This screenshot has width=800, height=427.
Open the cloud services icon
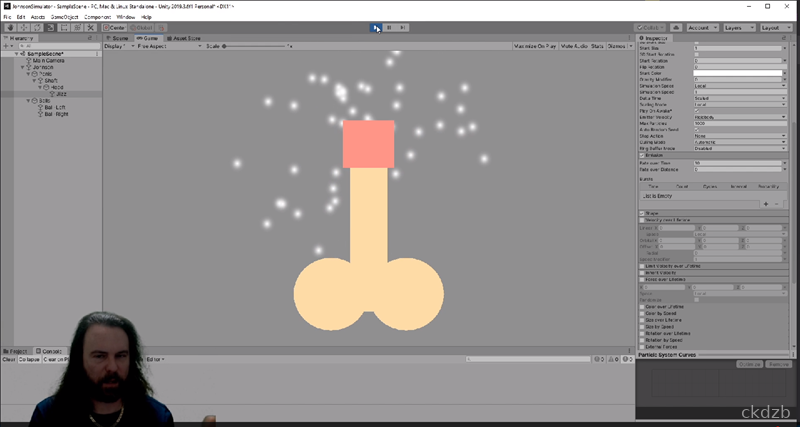coord(676,28)
